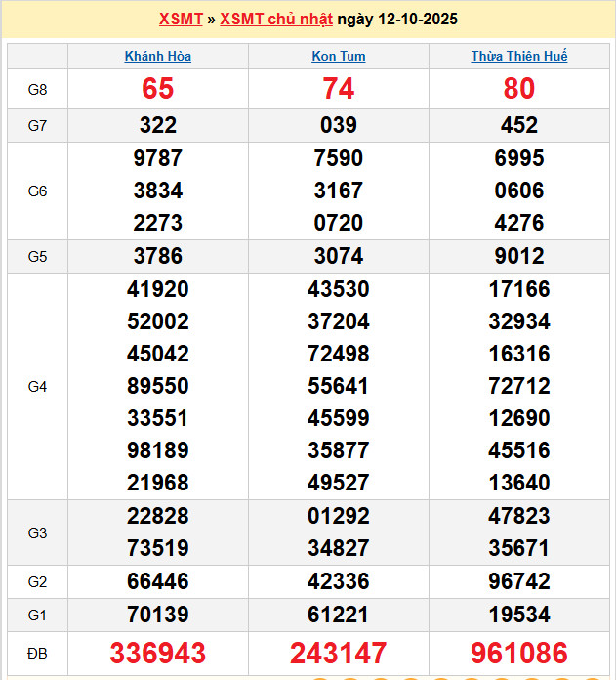Select G2 number 42336 in Kon Tum
616x680 pixels.
tap(339, 581)
